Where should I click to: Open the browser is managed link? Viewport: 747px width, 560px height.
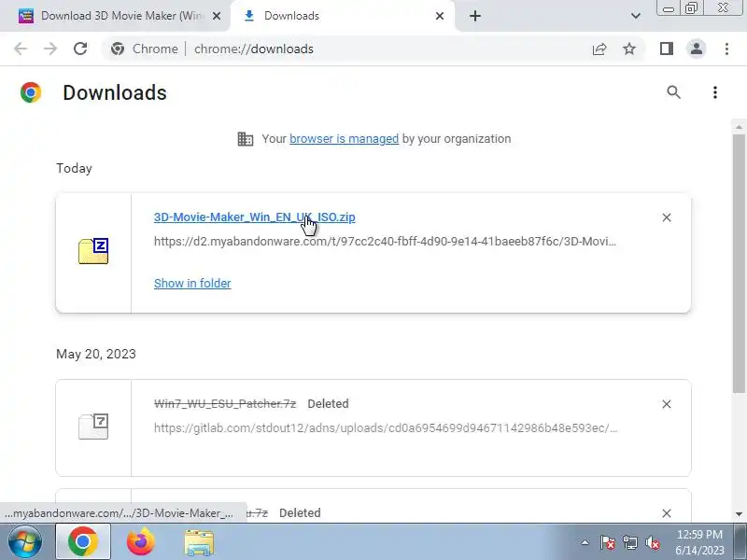344,138
